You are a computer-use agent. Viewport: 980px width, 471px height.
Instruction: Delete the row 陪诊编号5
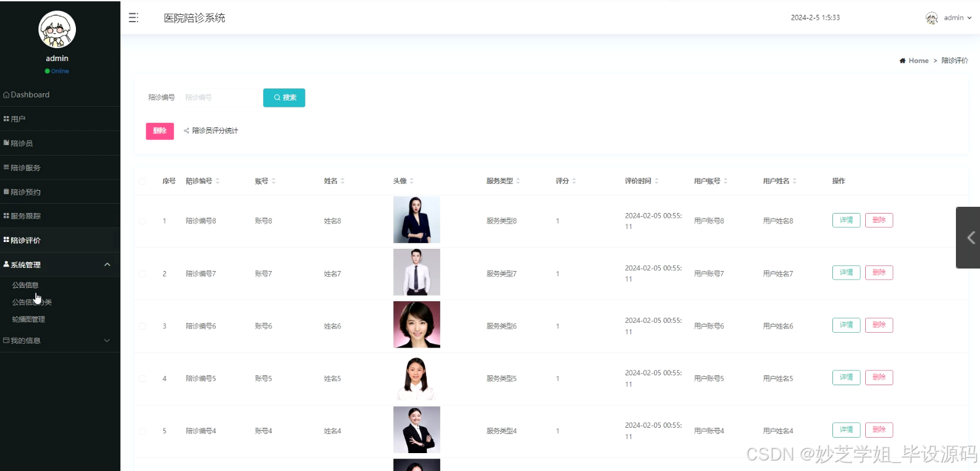click(x=879, y=378)
